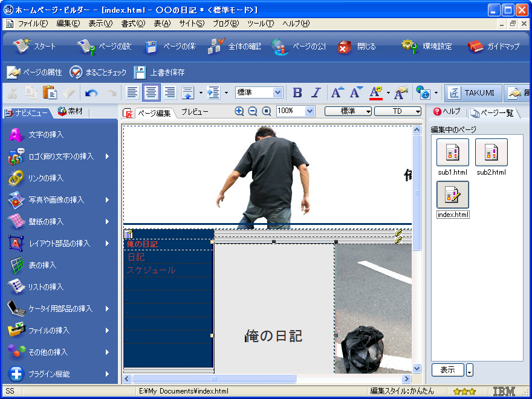Viewport: 532px width, 399px height.
Task: Click the red Close (閉じる) toolbar icon
Action: pyautogui.click(x=345, y=48)
